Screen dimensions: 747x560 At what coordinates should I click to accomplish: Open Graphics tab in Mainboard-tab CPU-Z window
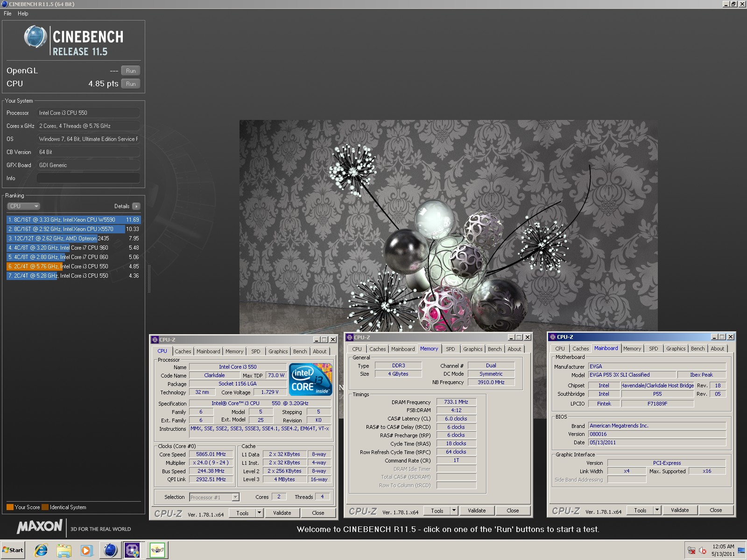(676, 349)
